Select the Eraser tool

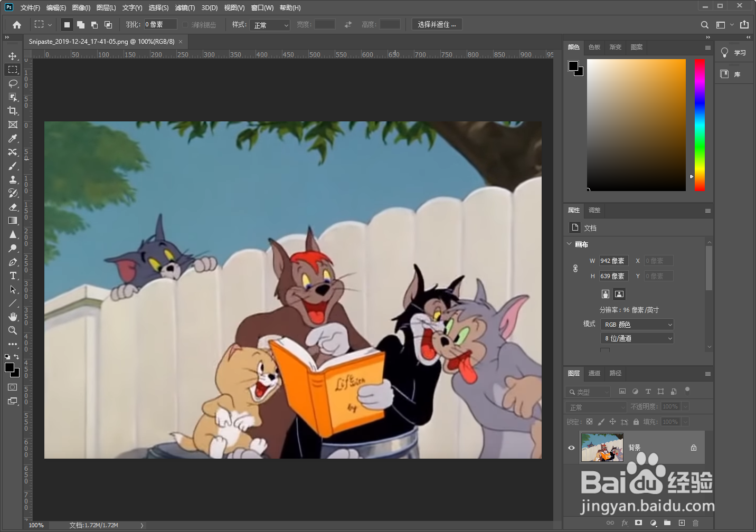pyautogui.click(x=13, y=207)
